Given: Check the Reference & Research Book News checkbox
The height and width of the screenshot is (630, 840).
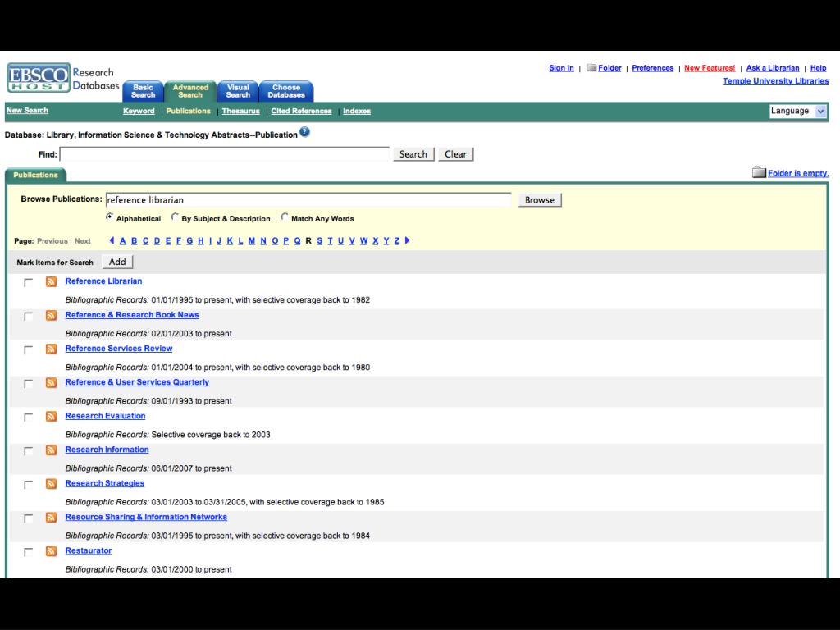Looking at the screenshot, I should pyautogui.click(x=29, y=317).
